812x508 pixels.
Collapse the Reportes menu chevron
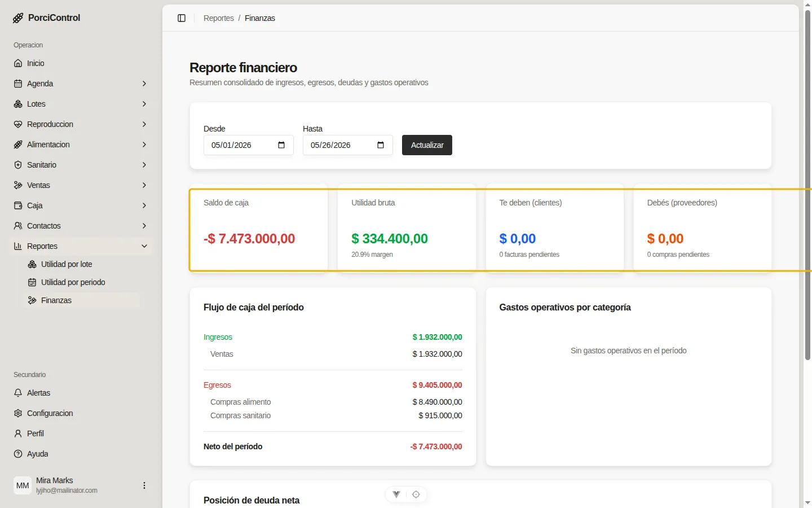(x=144, y=246)
